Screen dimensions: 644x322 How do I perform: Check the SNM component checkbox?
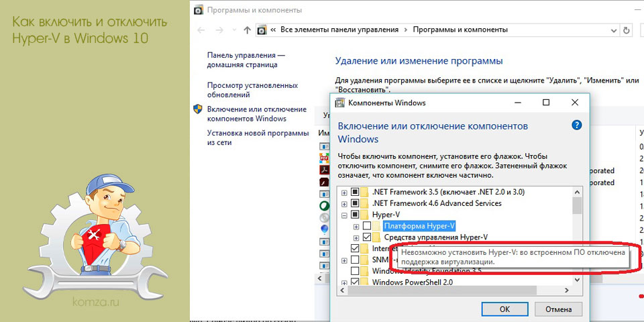pyautogui.click(x=354, y=260)
